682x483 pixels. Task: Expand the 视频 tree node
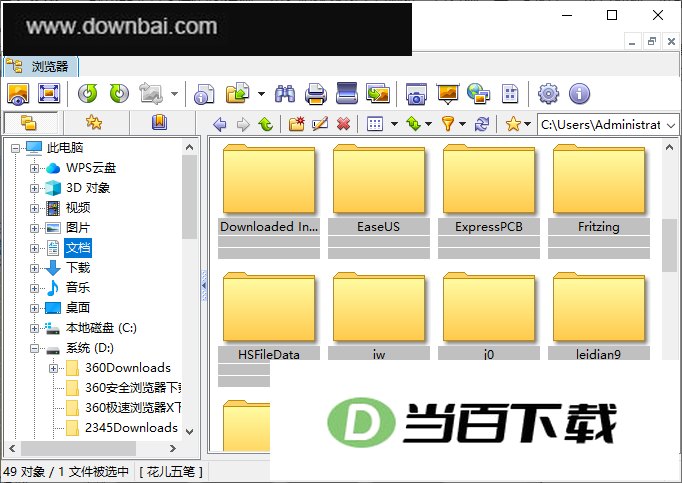pos(34,208)
